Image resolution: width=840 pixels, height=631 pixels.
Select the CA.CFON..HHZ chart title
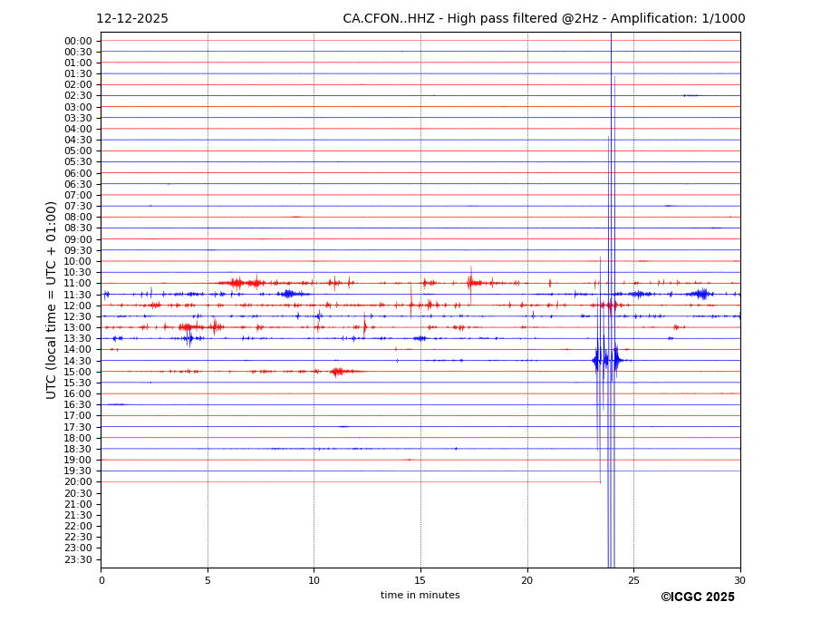[544, 19]
